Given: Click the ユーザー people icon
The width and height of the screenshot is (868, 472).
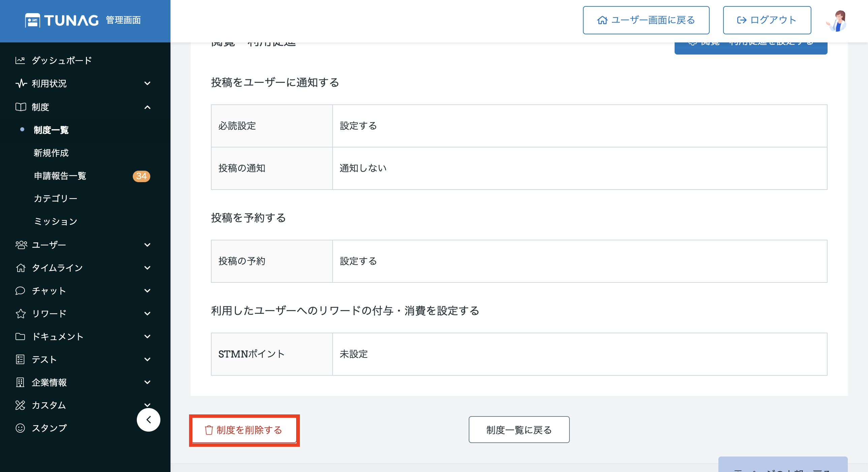Looking at the screenshot, I should click(x=21, y=245).
